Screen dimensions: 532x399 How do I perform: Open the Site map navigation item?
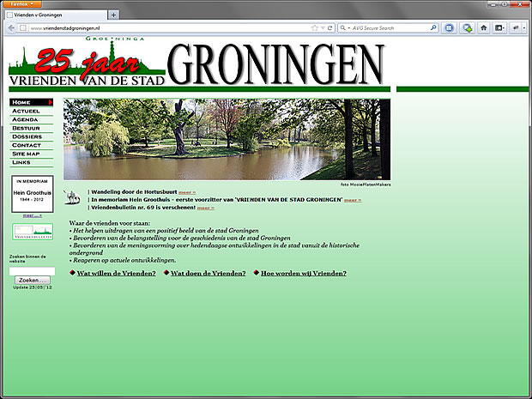pyautogui.click(x=31, y=154)
